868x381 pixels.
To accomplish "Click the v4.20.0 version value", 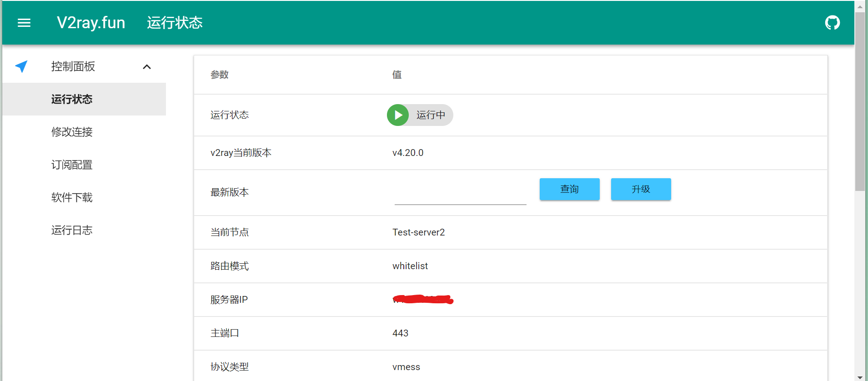I will [x=408, y=153].
